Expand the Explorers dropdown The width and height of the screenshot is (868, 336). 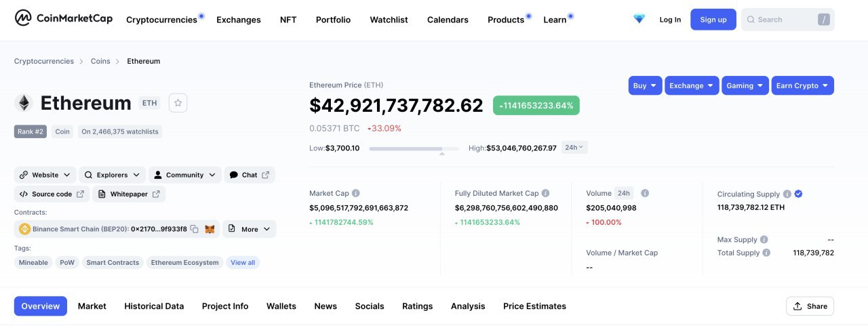[x=113, y=175]
